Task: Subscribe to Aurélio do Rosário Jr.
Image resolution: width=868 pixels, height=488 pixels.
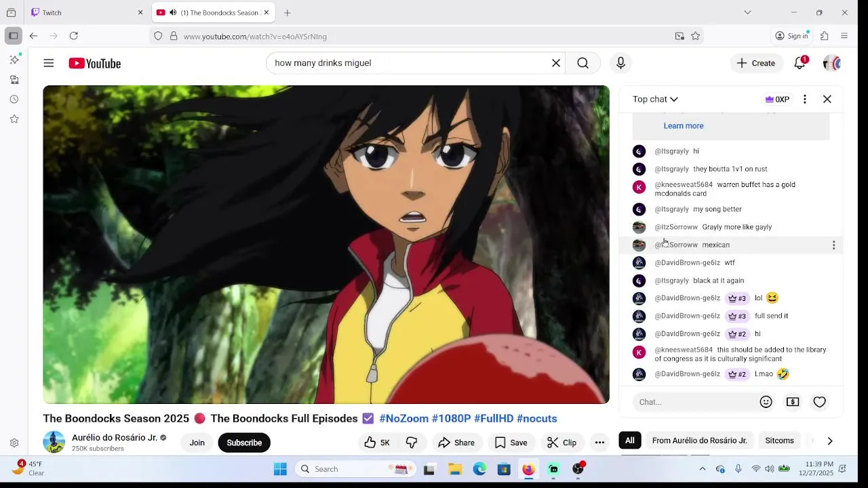Action: pyautogui.click(x=244, y=443)
